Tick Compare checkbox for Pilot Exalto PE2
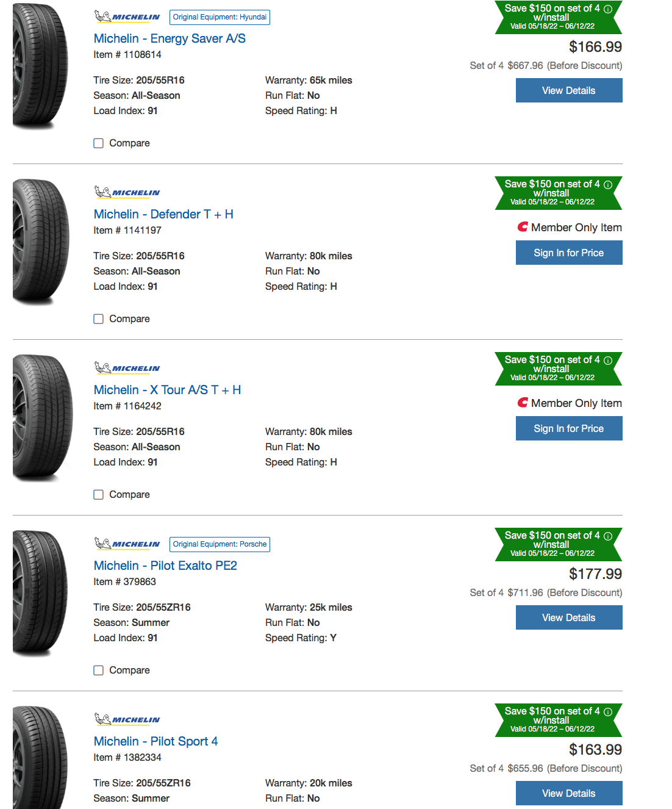This screenshot has width=672, height=809. [98, 671]
